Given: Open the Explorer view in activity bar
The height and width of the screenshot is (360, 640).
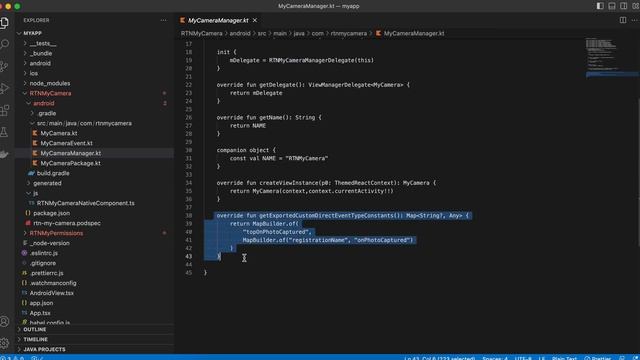Looking at the screenshot, I should (x=4, y=23).
